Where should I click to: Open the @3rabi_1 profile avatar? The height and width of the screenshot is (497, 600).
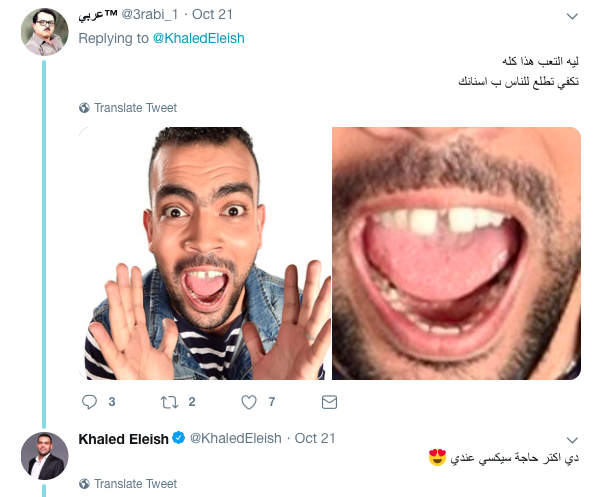(x=45, y=32)
